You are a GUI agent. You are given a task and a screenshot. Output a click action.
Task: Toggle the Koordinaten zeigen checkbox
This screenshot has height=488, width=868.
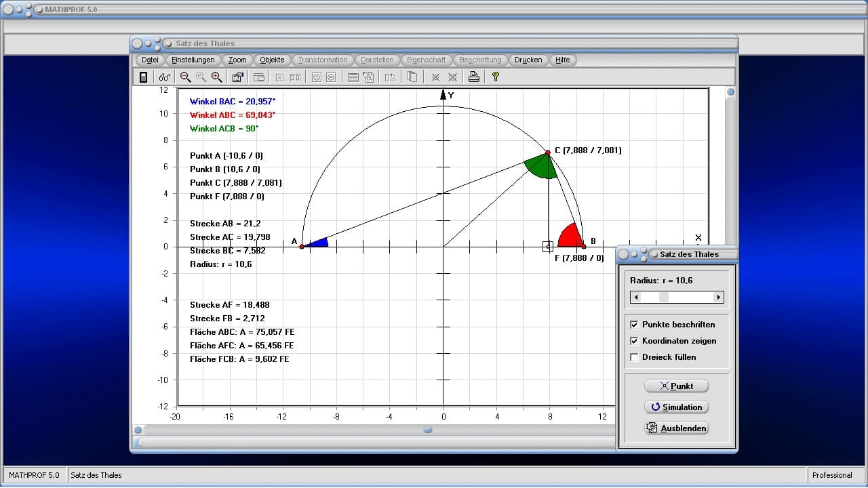(x=634, y=341)
